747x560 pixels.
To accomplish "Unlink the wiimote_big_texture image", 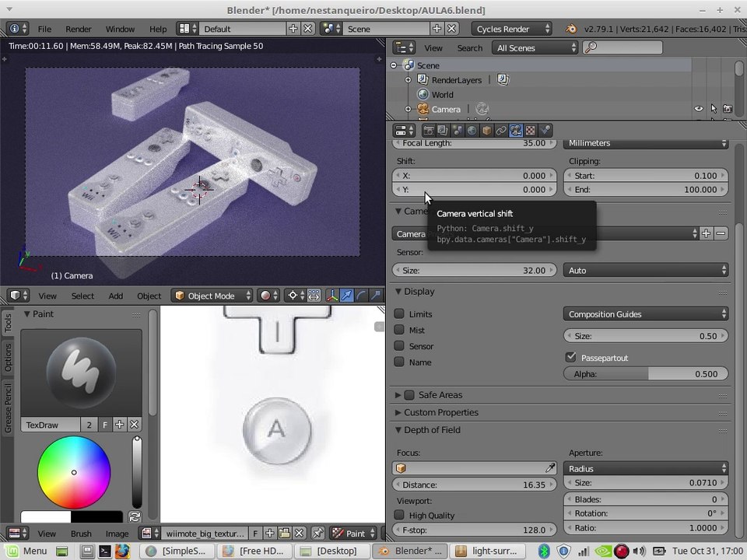I will 299,534.
